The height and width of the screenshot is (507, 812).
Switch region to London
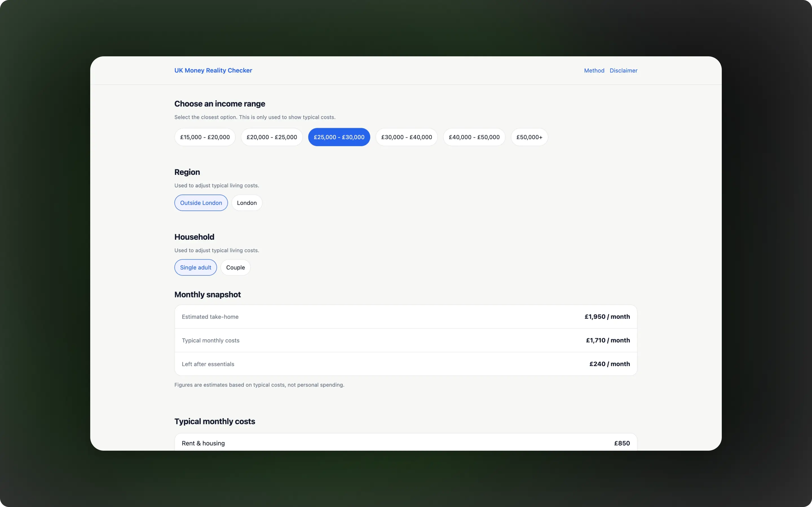[x=247, y=203]
